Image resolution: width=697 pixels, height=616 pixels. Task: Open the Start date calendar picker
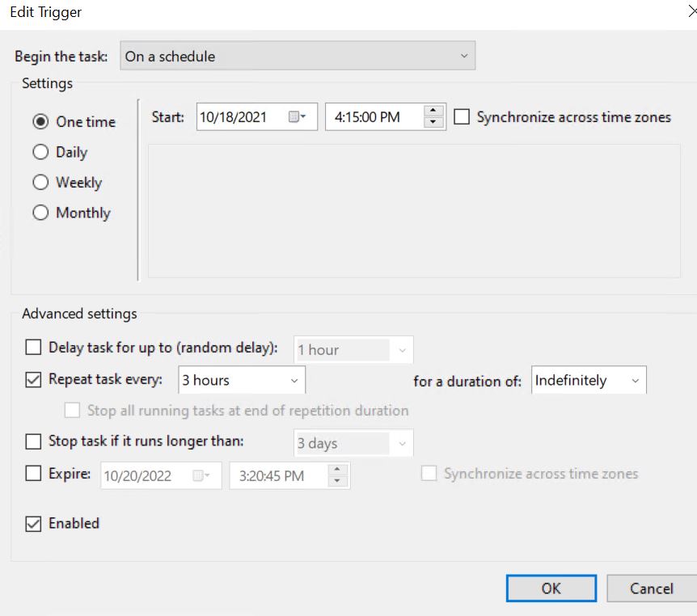[x=297, y=117]
